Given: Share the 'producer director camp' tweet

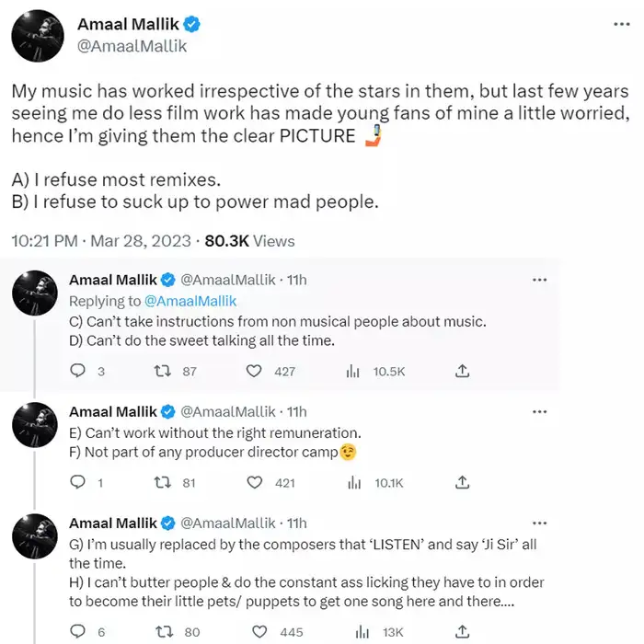Looking at the screenshot, I should pyautogui.click(x=463, y=482).
